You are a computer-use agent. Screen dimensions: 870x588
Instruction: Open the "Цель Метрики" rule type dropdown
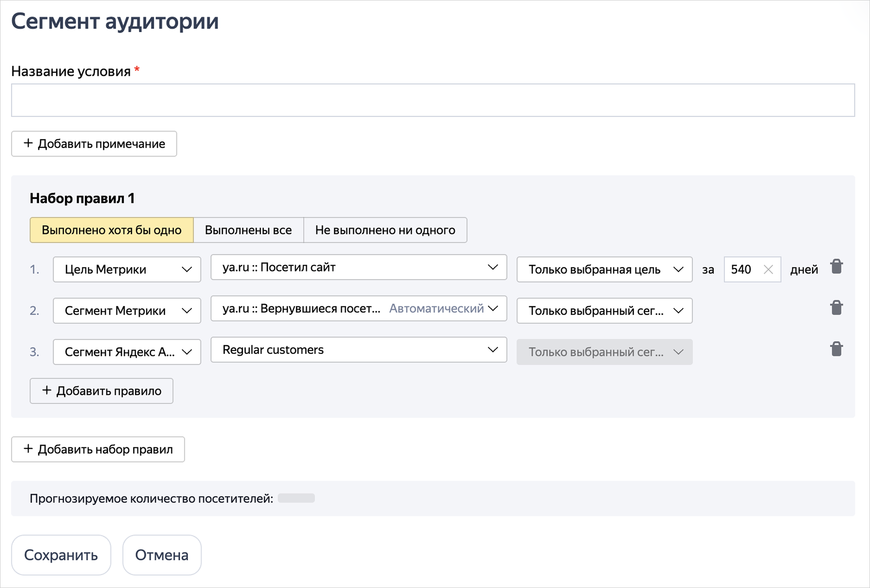(x=127, y=269)
